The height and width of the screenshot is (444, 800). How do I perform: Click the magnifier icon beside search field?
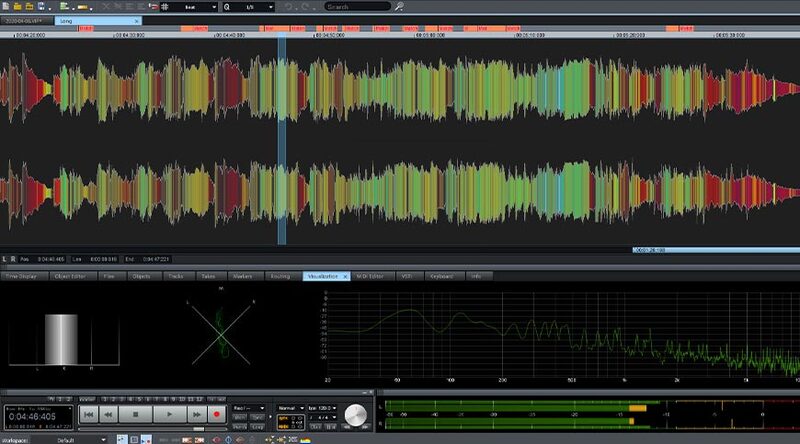tap(399, 6)
